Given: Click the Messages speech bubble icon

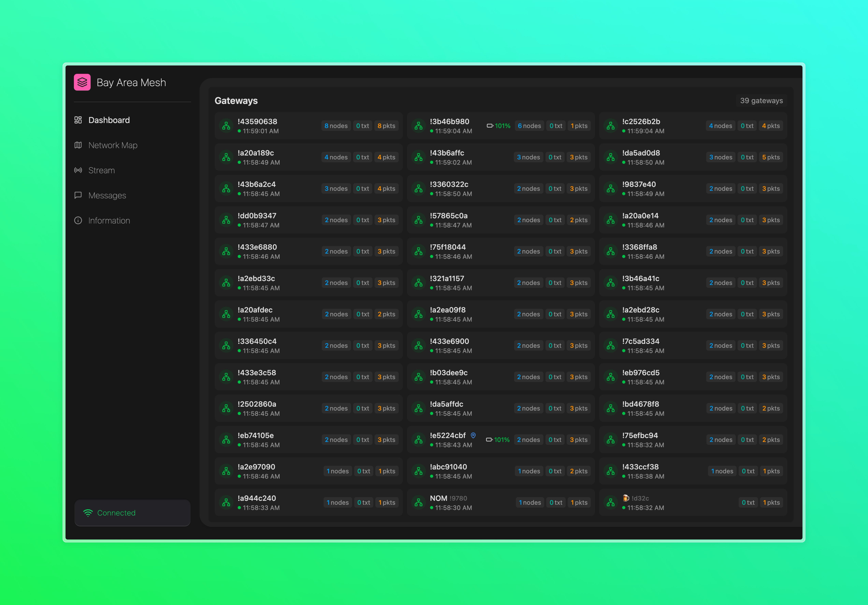Looking at the screenshot, I should pos(78,195).
